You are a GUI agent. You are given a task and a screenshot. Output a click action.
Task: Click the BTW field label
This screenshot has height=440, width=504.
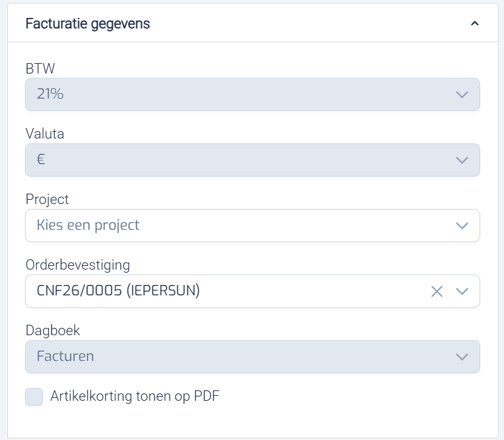[40, 69]
